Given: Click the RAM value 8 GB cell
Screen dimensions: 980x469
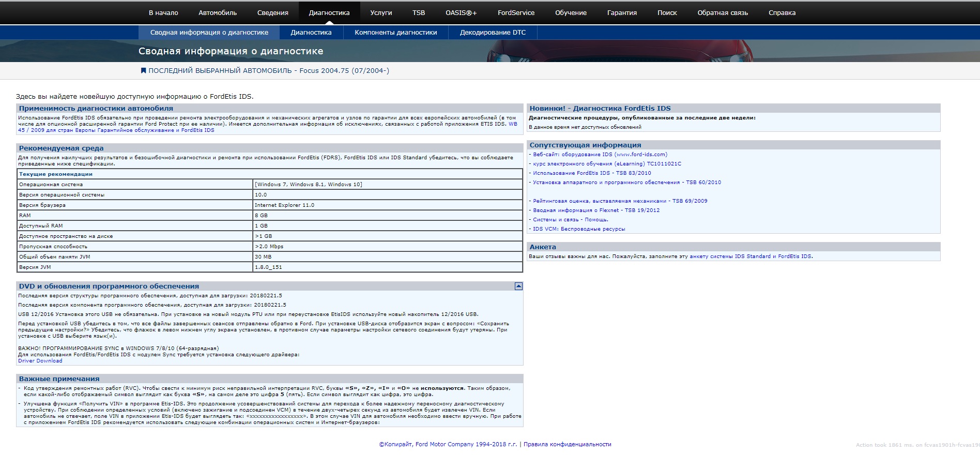Looking at the screenshot, I should tap(388, 215).
